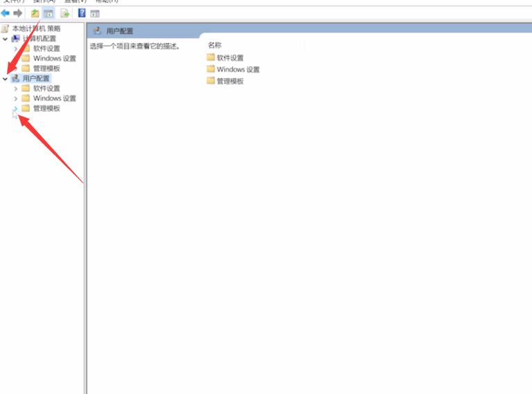
Task: Click the 名称 column header
Action: [214, 45]
